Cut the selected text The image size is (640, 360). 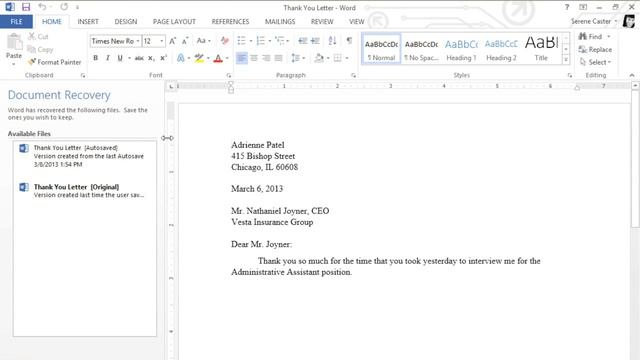38,37
